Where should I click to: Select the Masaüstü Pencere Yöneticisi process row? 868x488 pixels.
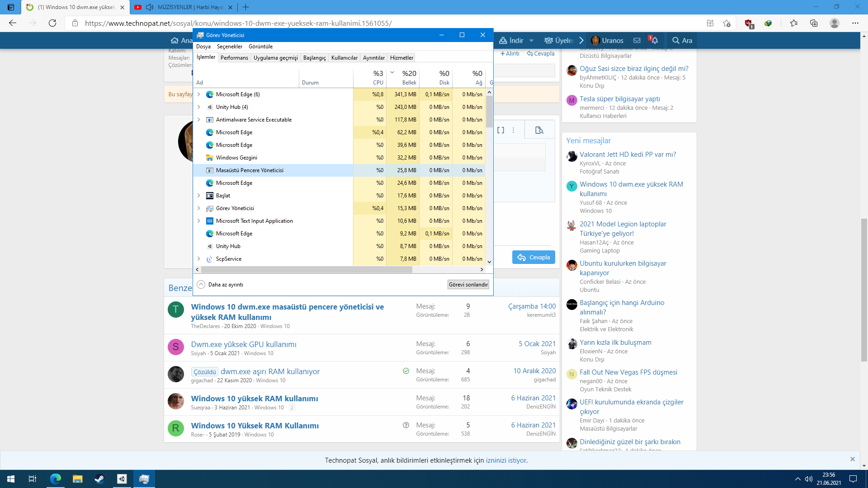point(250,170)
